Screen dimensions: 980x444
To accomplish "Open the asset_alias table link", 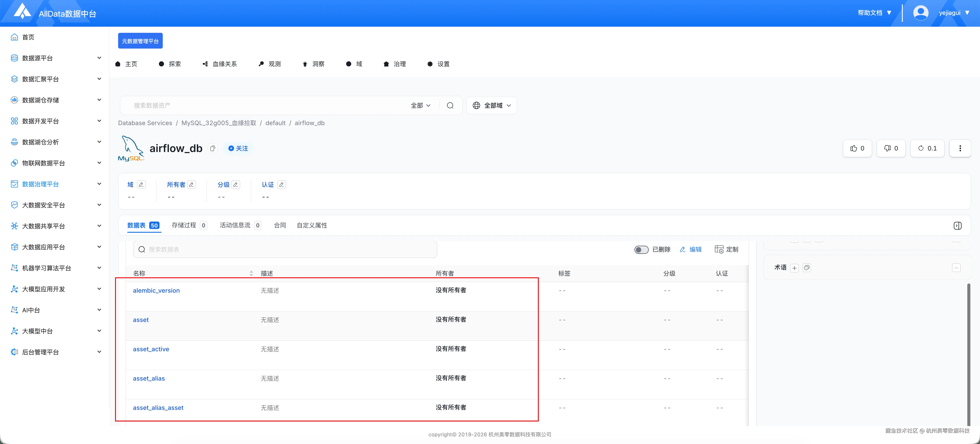I will (x=149, y=379).
